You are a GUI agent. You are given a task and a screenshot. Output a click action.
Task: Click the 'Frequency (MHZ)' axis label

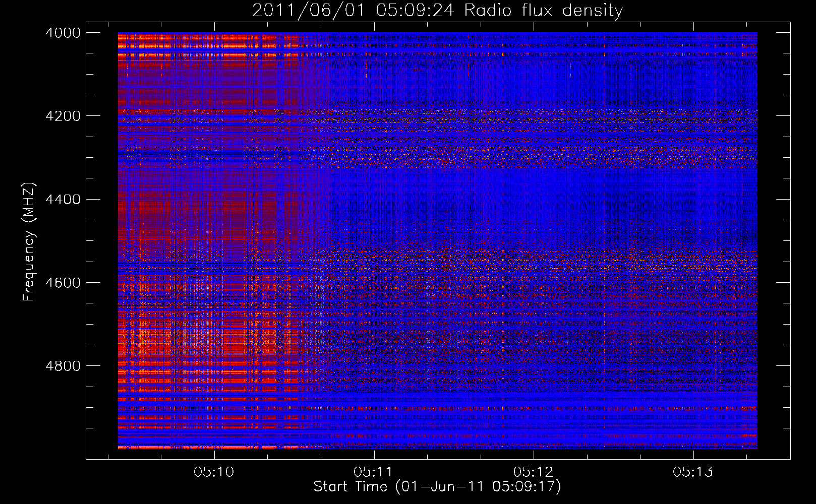coord(29,242)
